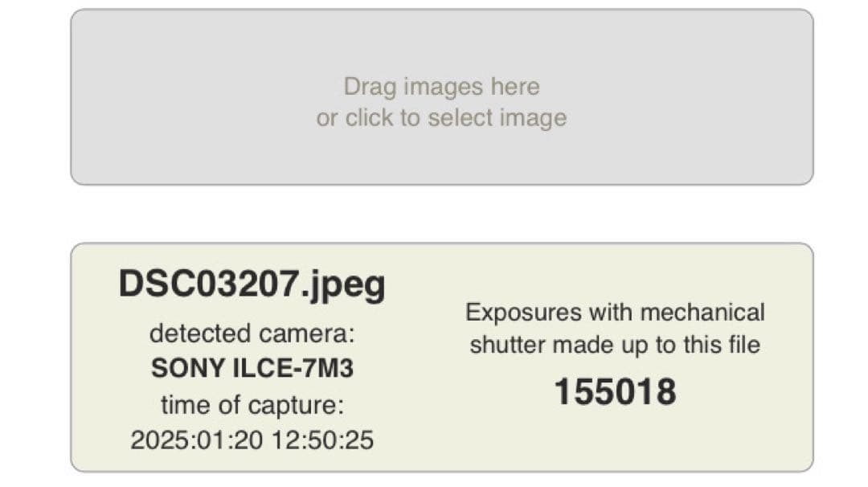Click below the shutter count number
The width and height of the screenshot is (868, 487).
(616, 434)
